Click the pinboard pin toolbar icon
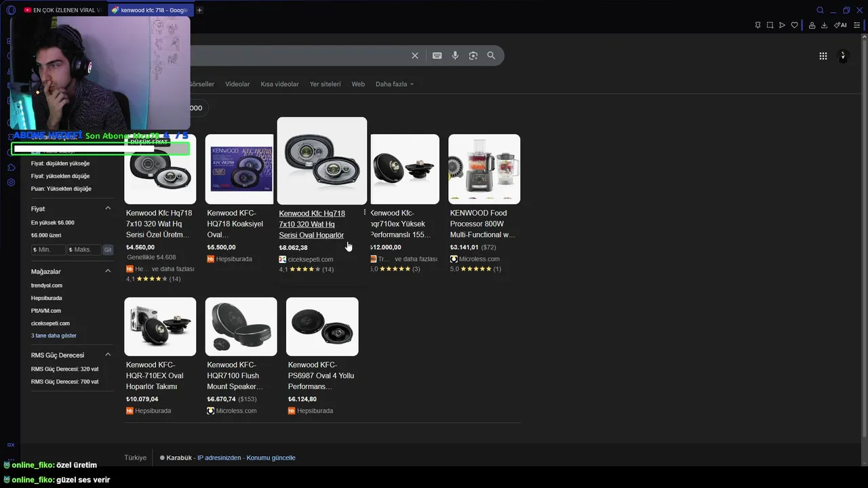 click(757, 25)
